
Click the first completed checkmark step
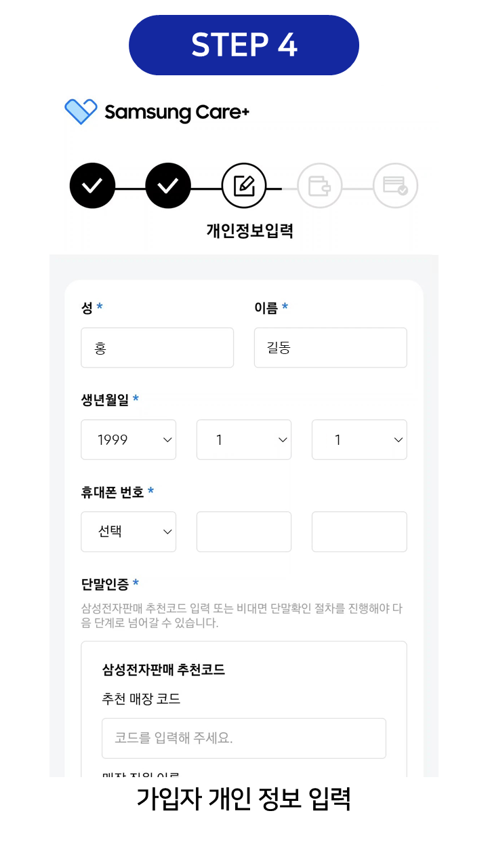(x=92, y=185)
